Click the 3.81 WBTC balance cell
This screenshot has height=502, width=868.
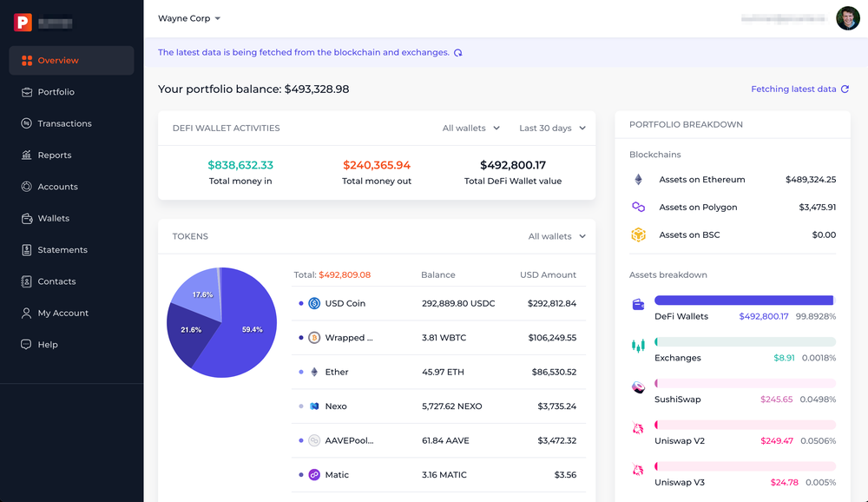tap(444, 338)
